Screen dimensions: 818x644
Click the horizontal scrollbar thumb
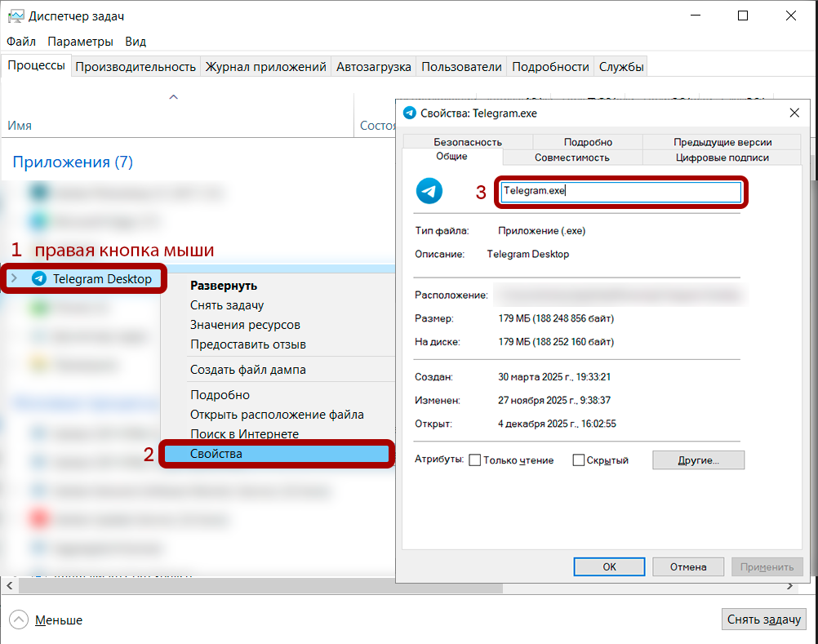coord(261,586)
